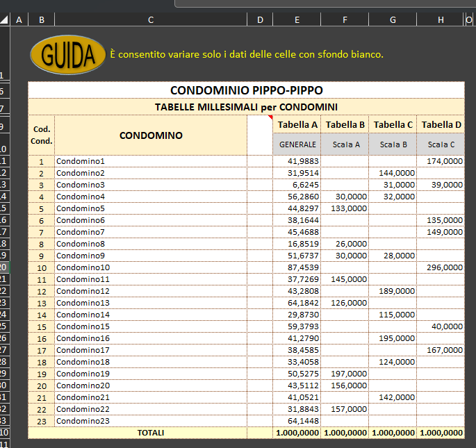Click the GENERALE subheader cell
Viewport: 476px width, 448px height.
pyautogui.click(x=297, y=144)
